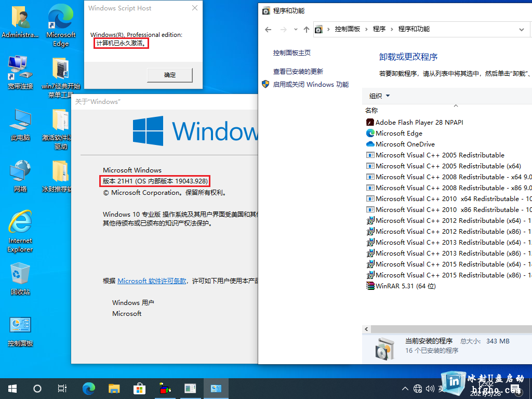Select Visual C++ 2005 Redistributable (x64)

pyautogui.click(x=444, y=166)
